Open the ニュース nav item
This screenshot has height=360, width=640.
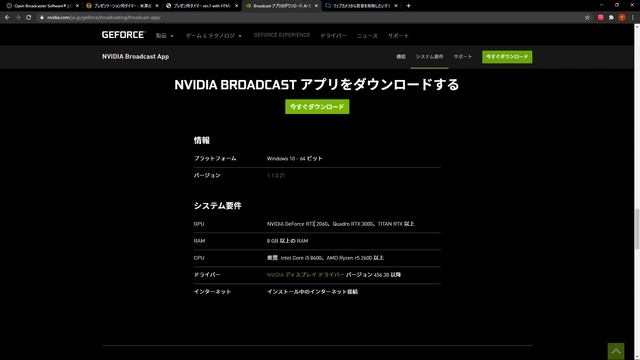(x=367, y=36)
